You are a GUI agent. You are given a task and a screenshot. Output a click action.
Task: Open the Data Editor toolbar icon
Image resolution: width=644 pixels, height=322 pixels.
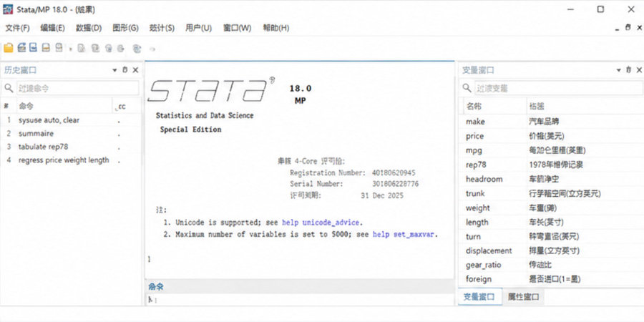pos(109,49)
